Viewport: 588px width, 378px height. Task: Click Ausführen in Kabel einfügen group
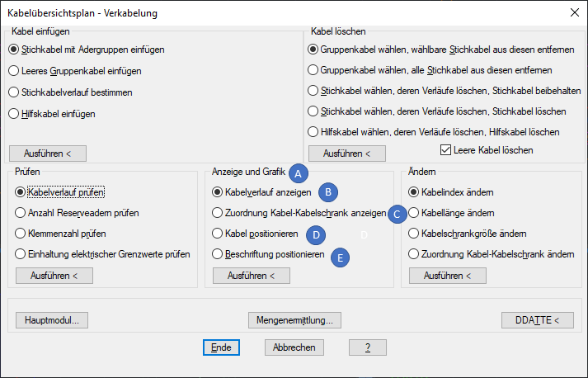[x=48, y=154]
